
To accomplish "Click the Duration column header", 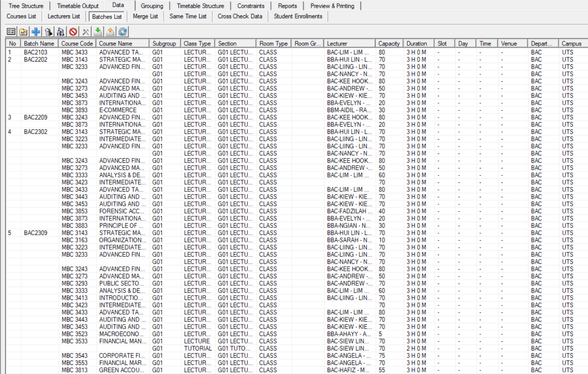I will point(419,43).
